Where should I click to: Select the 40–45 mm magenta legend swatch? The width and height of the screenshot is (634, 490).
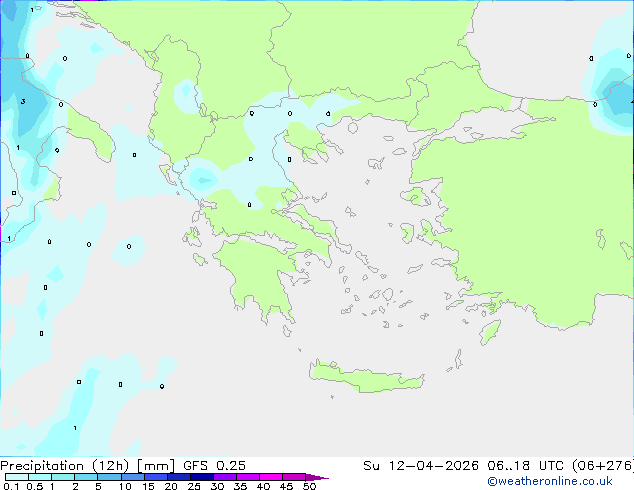click(271, 477)
